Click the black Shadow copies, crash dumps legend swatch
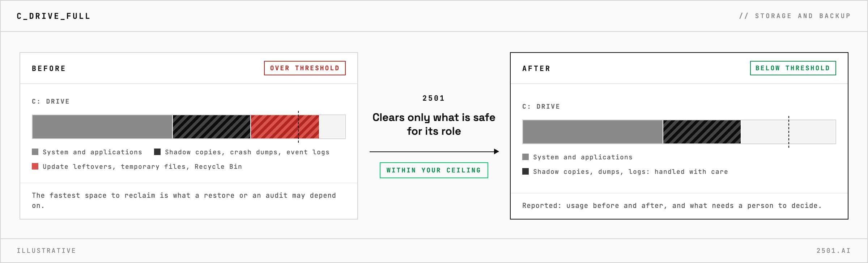Screen dimensions: 868x263 coord(157,152)
